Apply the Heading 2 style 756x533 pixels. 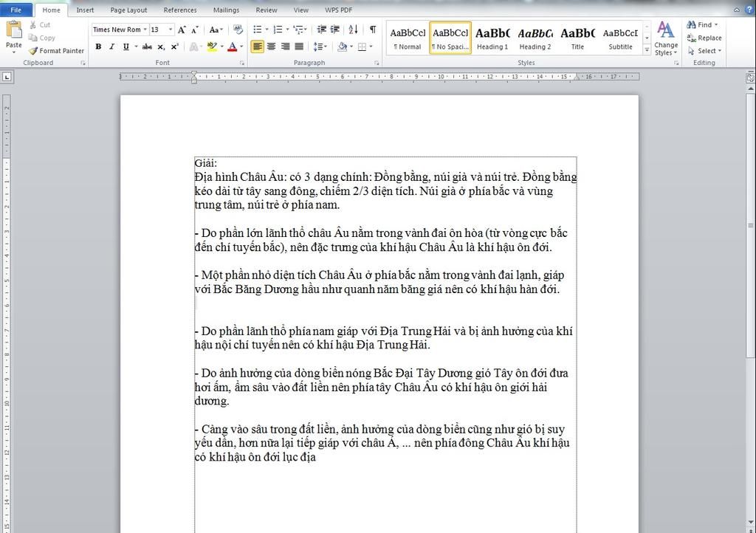535,38
